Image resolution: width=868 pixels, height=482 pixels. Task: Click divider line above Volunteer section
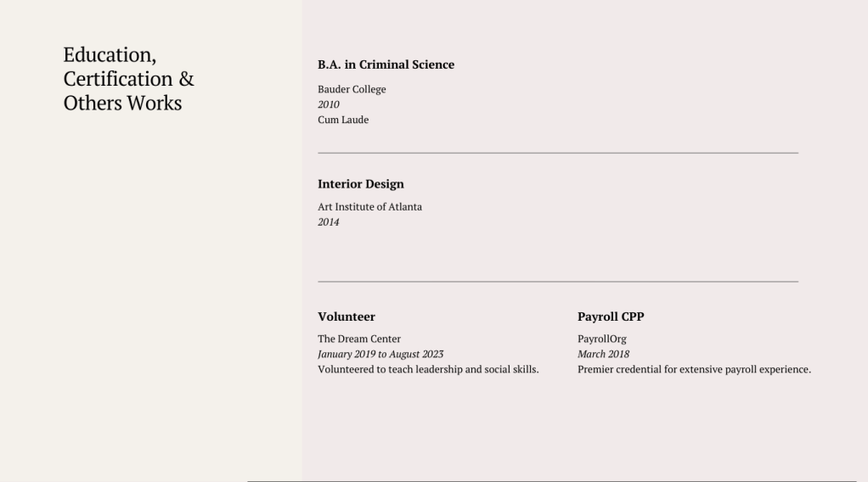coord(558,281)
